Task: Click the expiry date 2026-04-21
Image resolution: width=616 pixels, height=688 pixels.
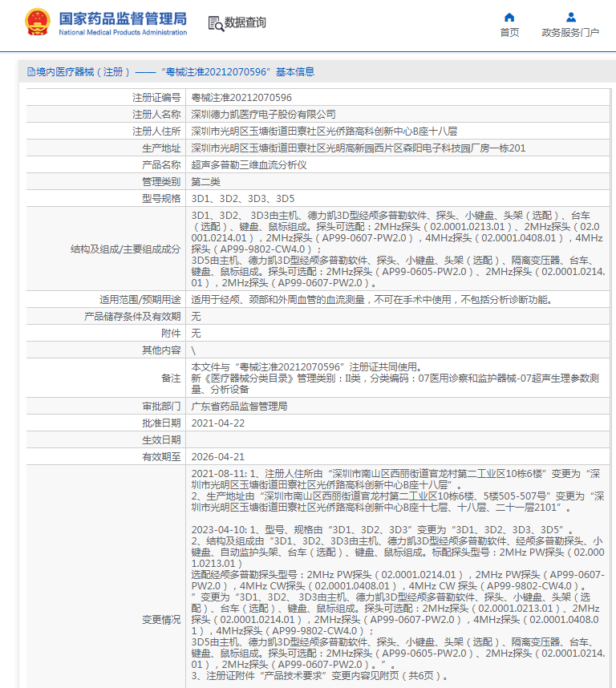Action: (217, 456)
